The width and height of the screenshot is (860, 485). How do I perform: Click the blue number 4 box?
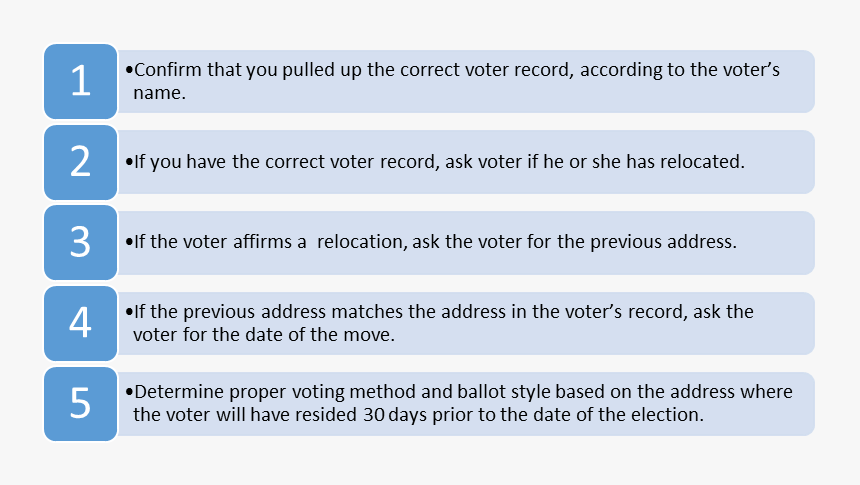coord(81,323)
